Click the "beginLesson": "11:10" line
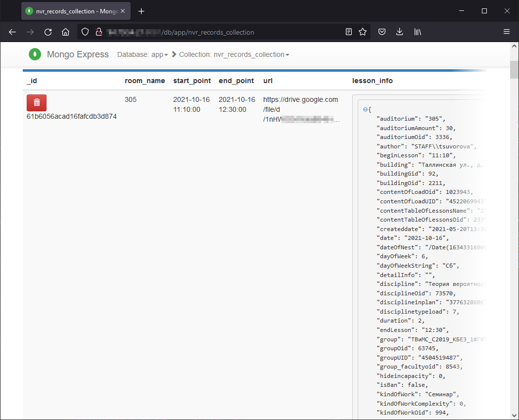The height and width of the screenshot is (420, 519). point(416,155)
